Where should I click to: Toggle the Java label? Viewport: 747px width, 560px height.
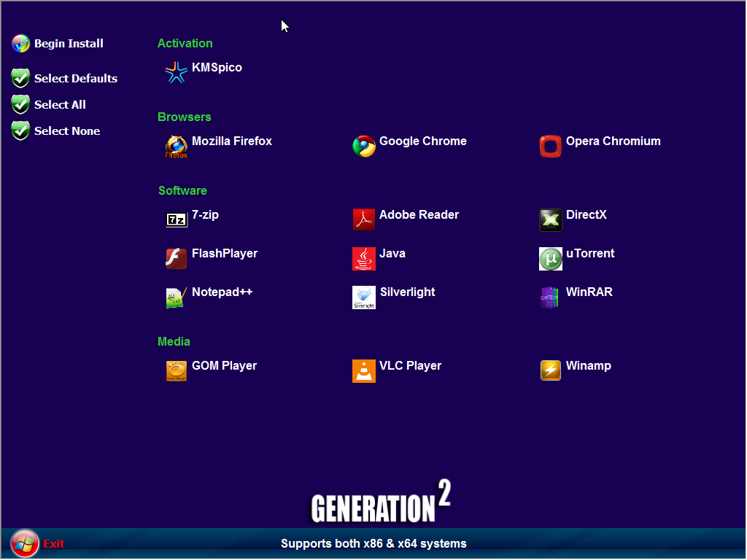392,253
